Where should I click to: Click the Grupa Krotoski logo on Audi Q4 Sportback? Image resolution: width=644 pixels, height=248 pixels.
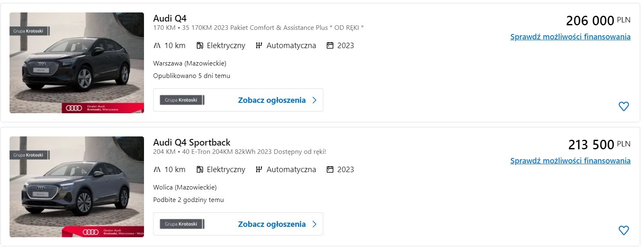tap(181, 224)
